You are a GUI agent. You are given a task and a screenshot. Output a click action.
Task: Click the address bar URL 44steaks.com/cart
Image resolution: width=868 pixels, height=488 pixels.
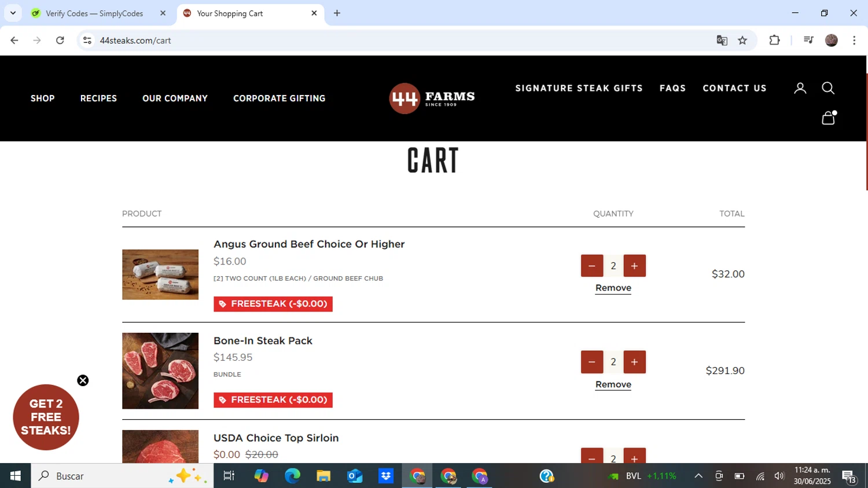coord(135,41)
